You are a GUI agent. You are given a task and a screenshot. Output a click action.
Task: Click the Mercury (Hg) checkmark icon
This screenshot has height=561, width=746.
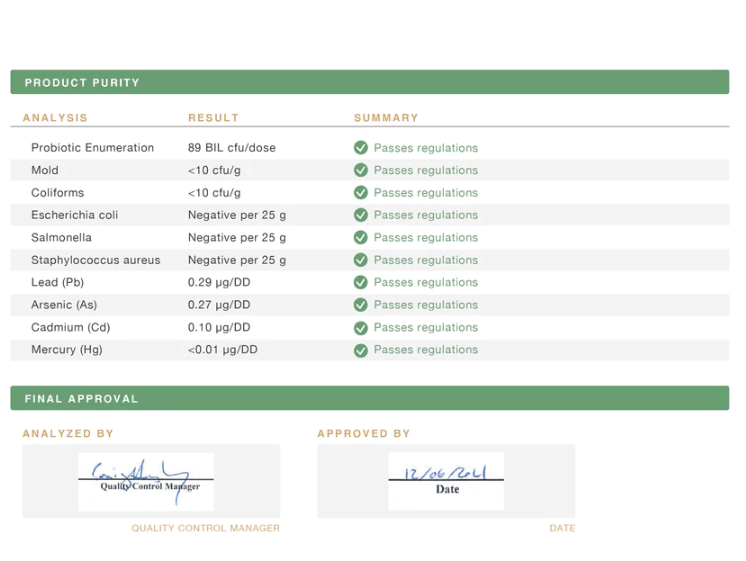361,350
